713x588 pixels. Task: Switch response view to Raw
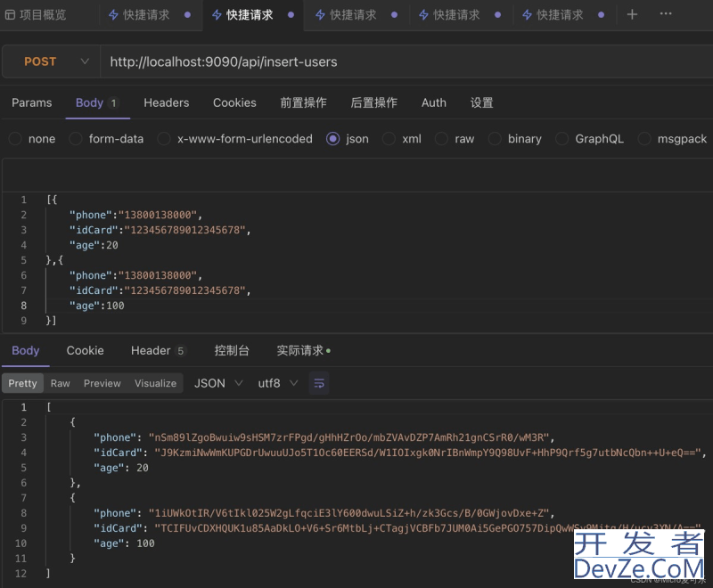click(x=60, y=383)
